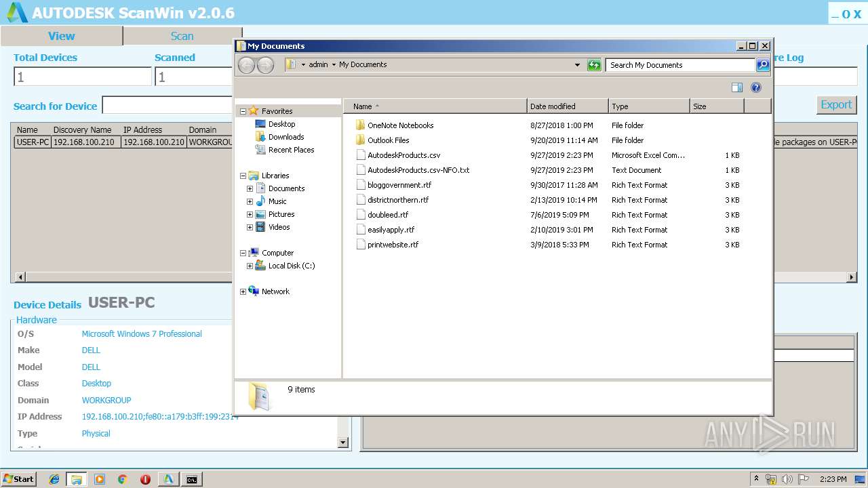Sort files by the Name column
This screenshot has height=488, width=868.
pos(435,106)
